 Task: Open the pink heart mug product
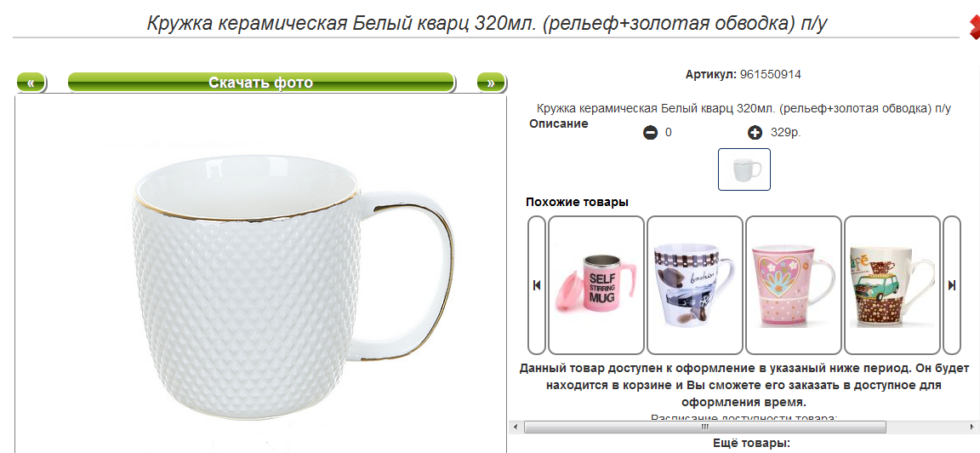click(x=794, y=285)
